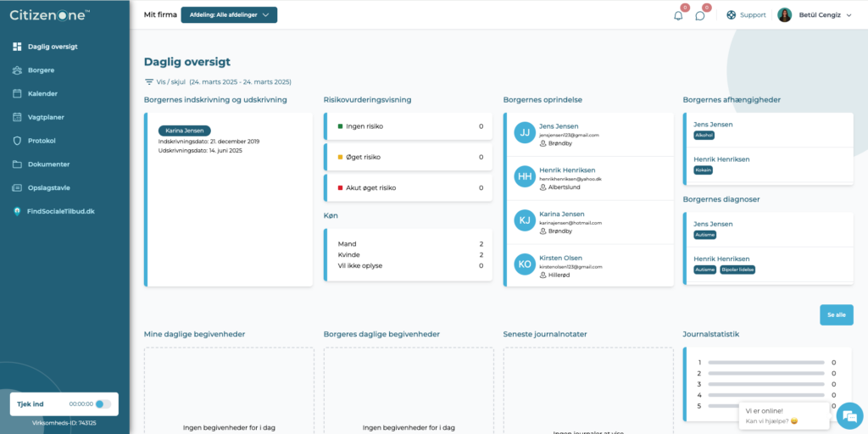Click location icon next to Albertslund

click(543, 187)
